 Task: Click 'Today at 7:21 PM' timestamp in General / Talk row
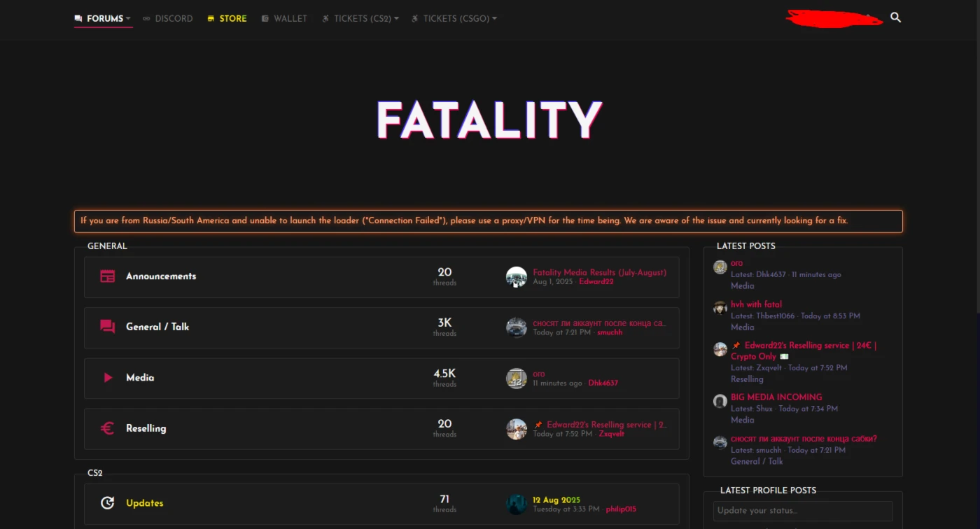[563, 333]
